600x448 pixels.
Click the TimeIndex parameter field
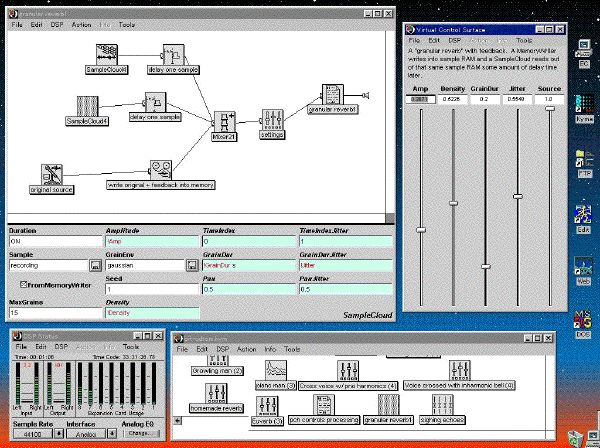pos(249,241)
